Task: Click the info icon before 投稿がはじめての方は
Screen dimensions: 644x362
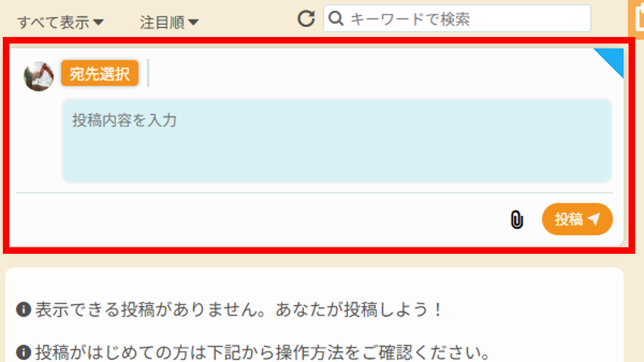Action: [23, 351]
